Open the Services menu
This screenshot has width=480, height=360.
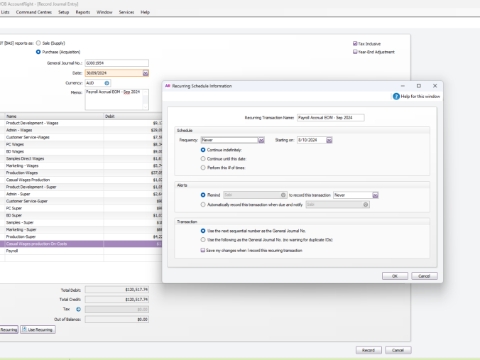126,12
